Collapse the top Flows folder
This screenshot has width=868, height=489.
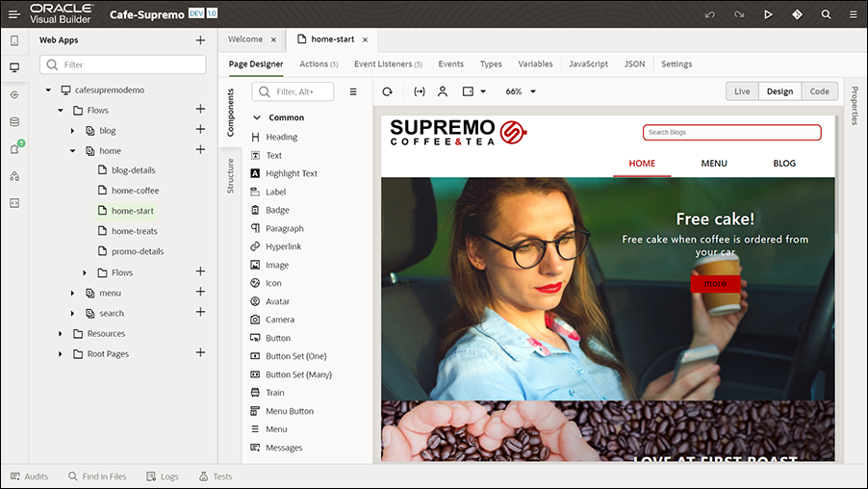click(61, 110)
